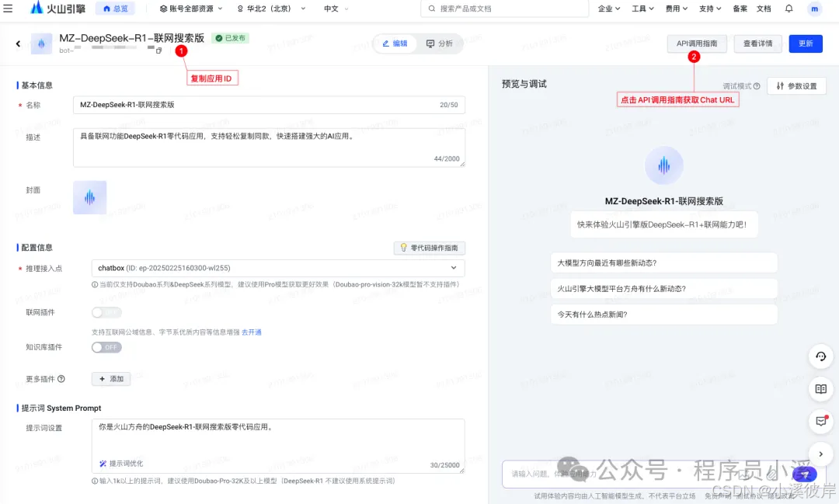Open the 工具 menu

[x=642, y=9]
